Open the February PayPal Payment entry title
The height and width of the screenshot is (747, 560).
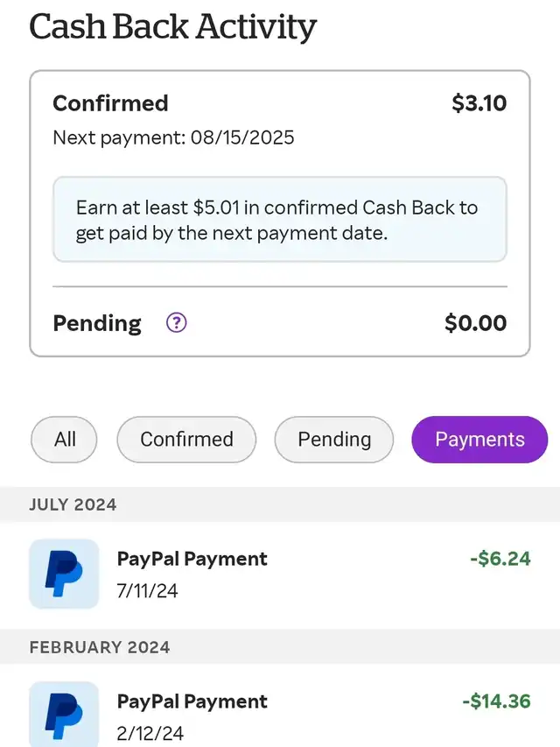coord(192,701)
